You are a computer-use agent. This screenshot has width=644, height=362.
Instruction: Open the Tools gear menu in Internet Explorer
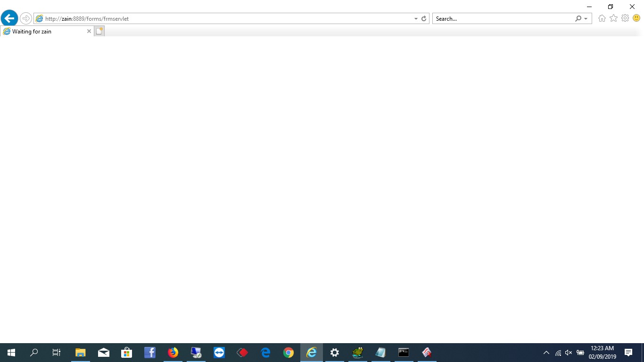(625, 18)
